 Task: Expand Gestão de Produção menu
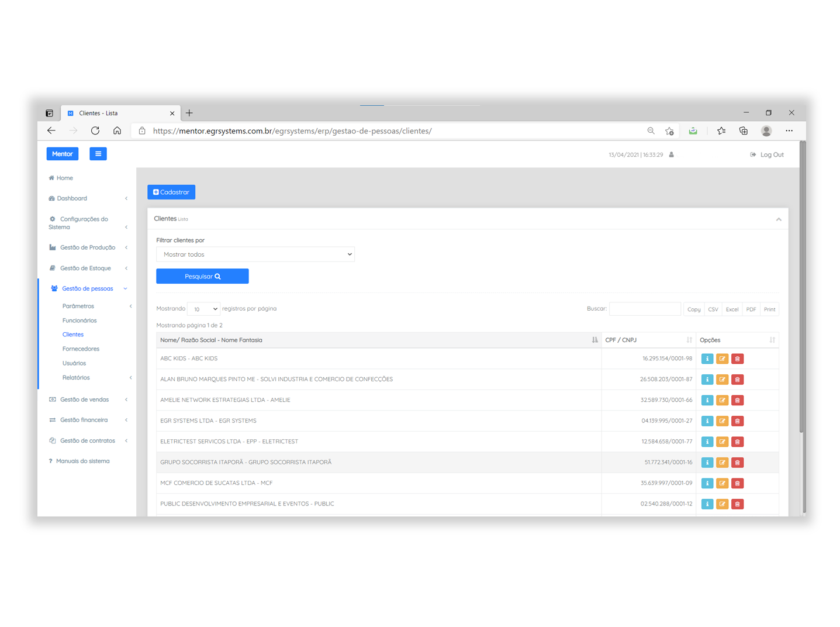(x=88, y=247)
